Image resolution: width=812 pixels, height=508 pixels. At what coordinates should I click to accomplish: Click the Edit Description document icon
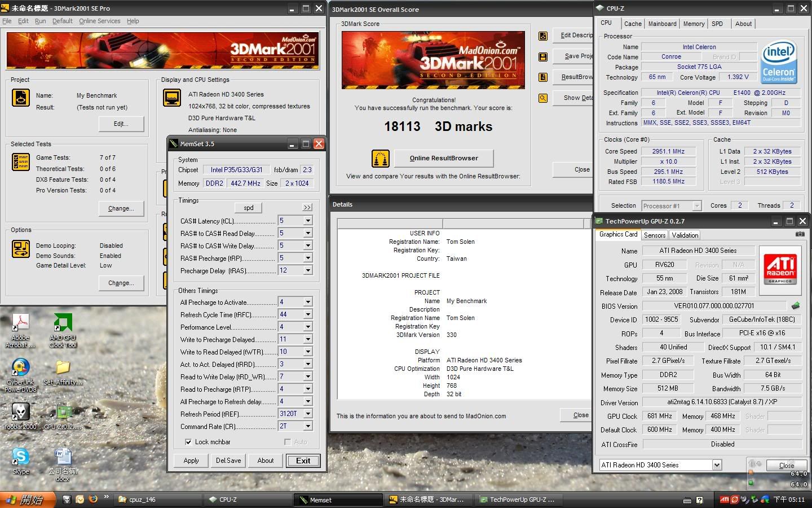point(543,36)
